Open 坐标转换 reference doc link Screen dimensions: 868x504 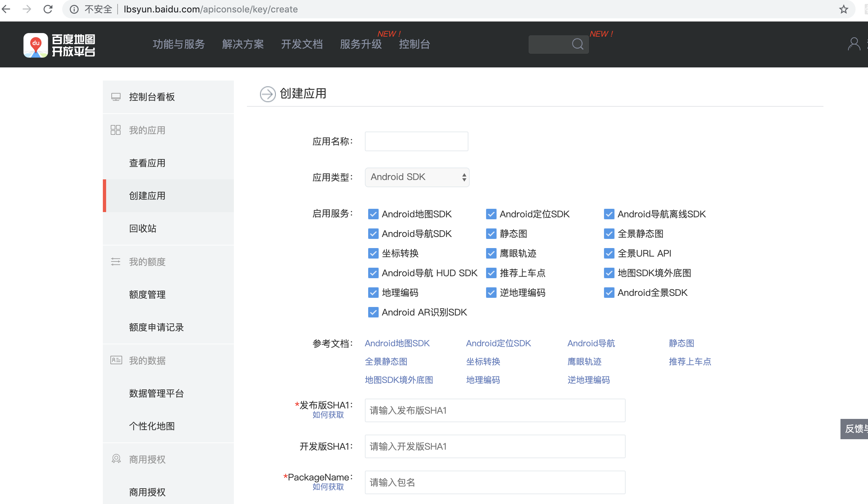483,362
